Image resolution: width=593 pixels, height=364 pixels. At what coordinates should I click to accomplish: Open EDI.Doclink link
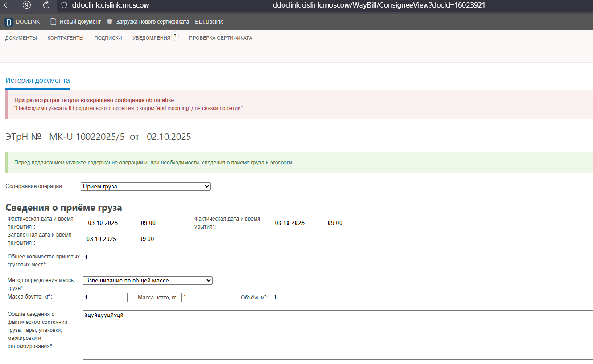(209, 21)
